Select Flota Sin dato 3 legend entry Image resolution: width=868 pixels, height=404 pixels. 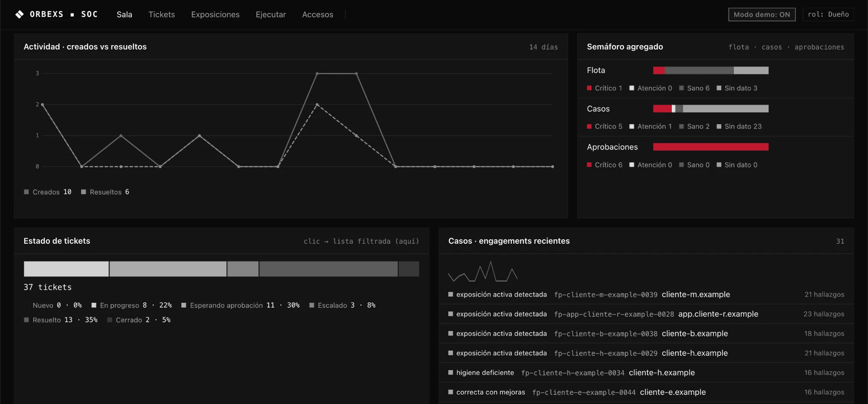pyautogui.click(x=737, y=88)
